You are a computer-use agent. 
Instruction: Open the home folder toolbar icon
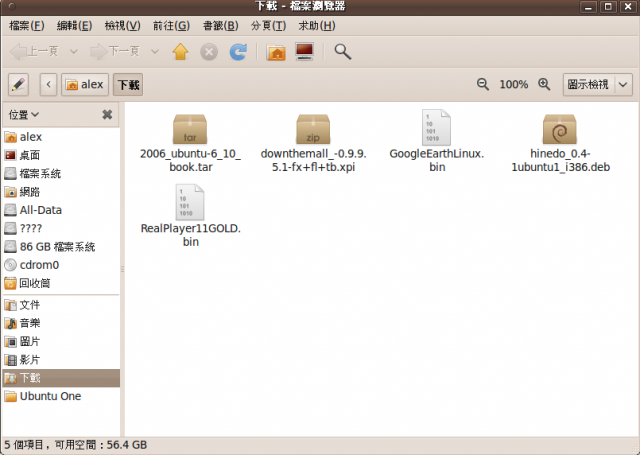[276, 52]
